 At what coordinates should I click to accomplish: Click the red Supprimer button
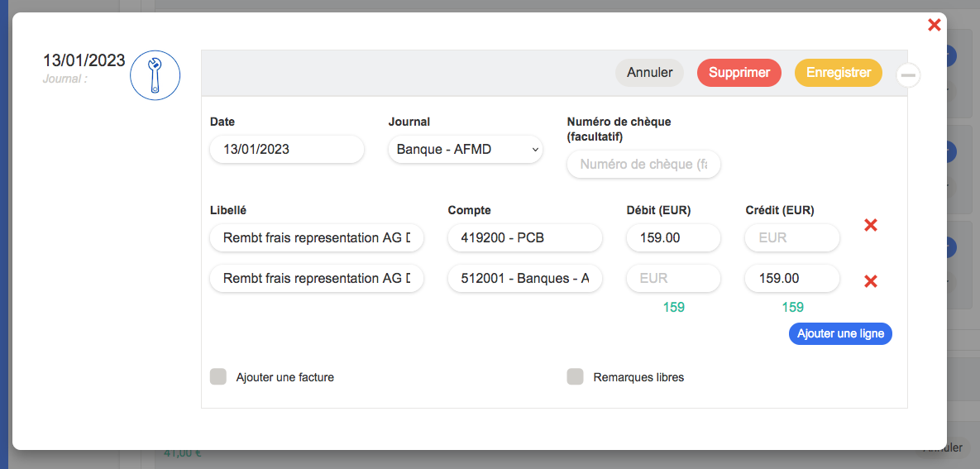[x=739, y=73]
